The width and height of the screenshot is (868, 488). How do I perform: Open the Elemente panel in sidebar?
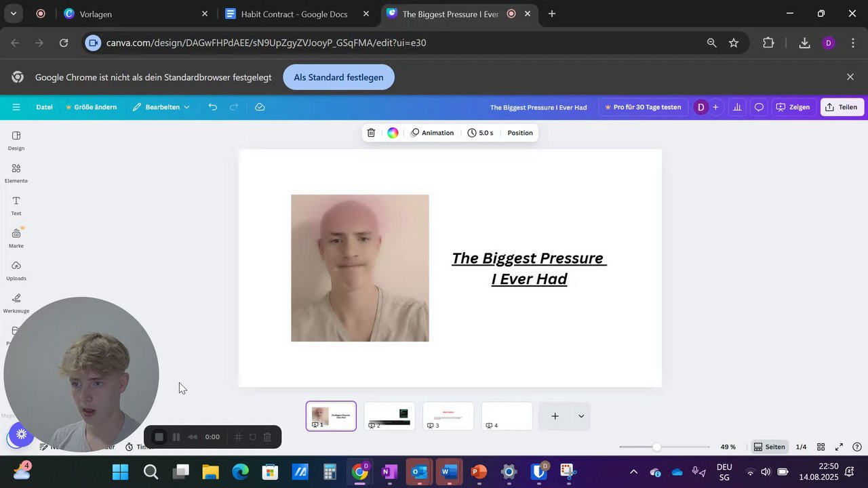16,173
